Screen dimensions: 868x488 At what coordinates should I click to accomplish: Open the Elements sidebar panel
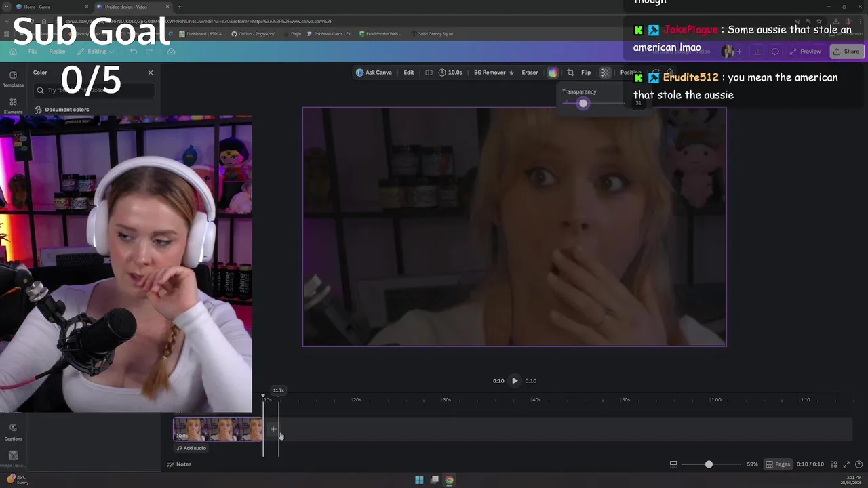point(13,106)
